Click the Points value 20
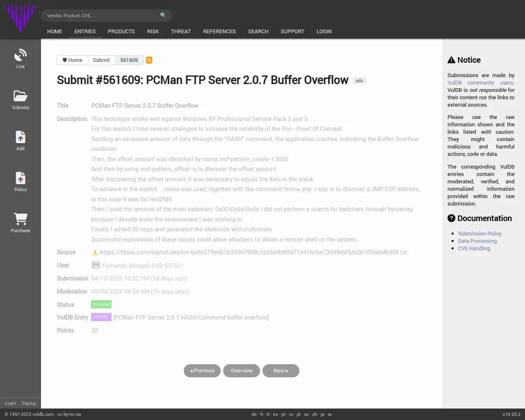The height and width of the screenshot is (420, 525). (94, 331)
